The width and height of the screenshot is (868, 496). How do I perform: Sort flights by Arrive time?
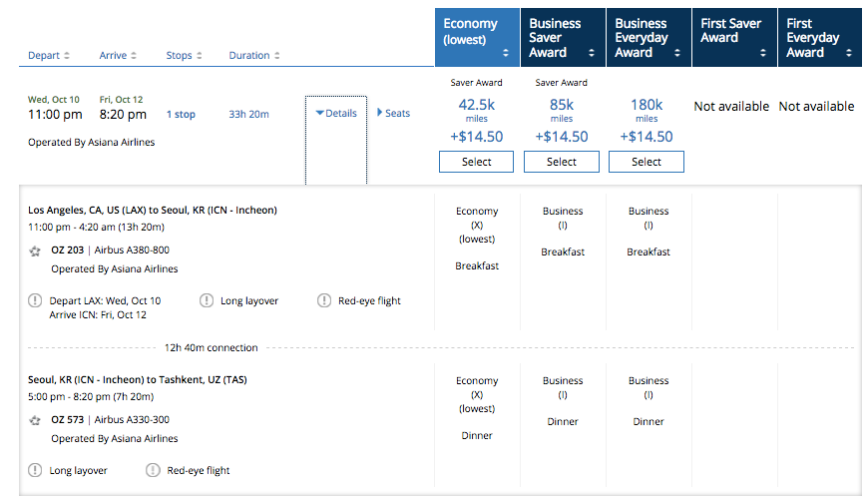pos(118,56)
